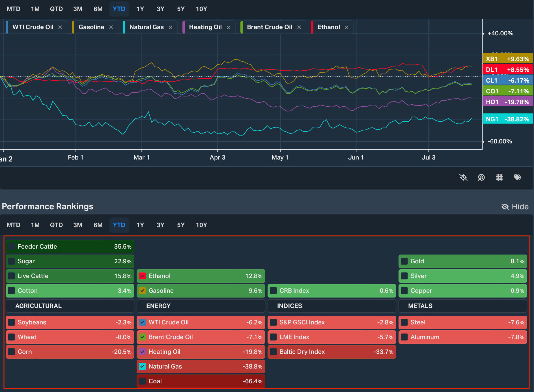Select chart MTD time range

(x=14, y=9)
